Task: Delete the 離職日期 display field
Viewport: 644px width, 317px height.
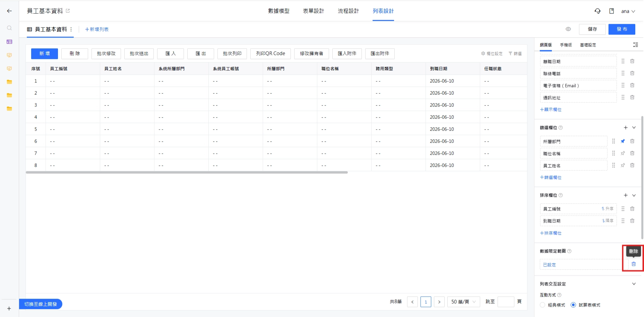Action: (x=632, y=61)
